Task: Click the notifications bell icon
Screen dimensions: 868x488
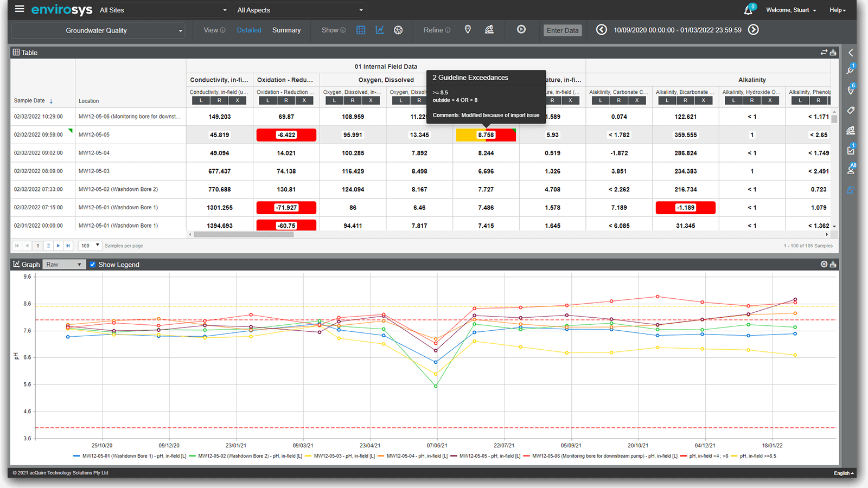Action: coord(749,10)
